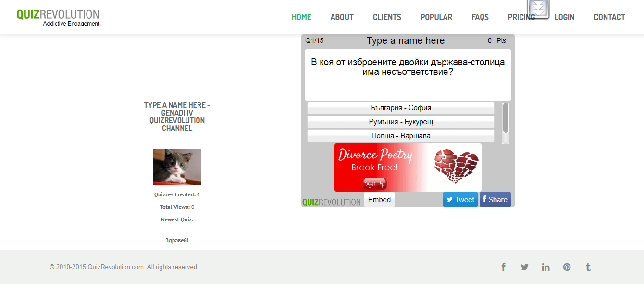
Task: Open the FAQs menu item
Action: (480, 17)
